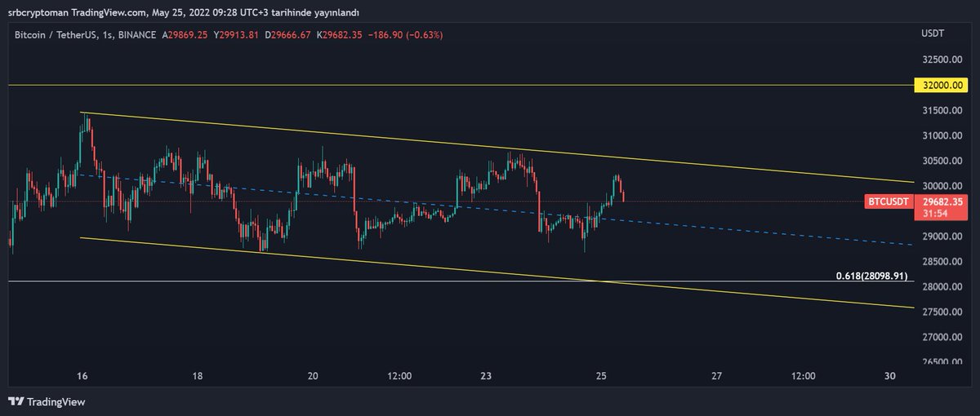The height and width of the screenshot is (416, 980).
Task: Click the 28000.00 price axis label
Action: pos(942,287)
